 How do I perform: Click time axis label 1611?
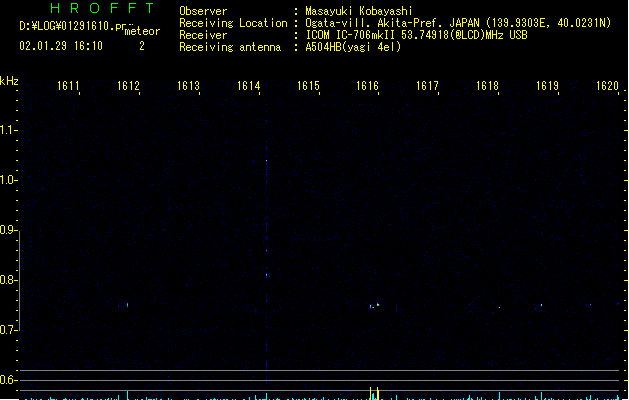tap(68, 86)
